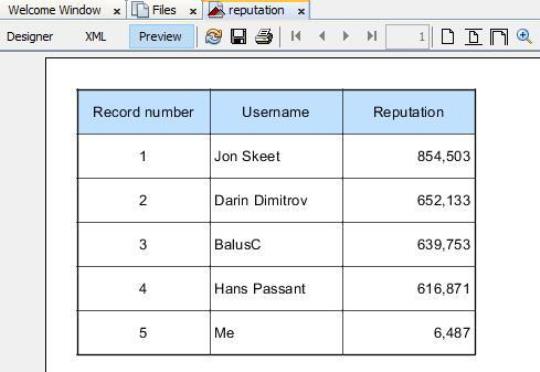Select fit width page icon
The height and width of the screenshot is (372, 540).
pyautogui.click(x=474, y=37)
